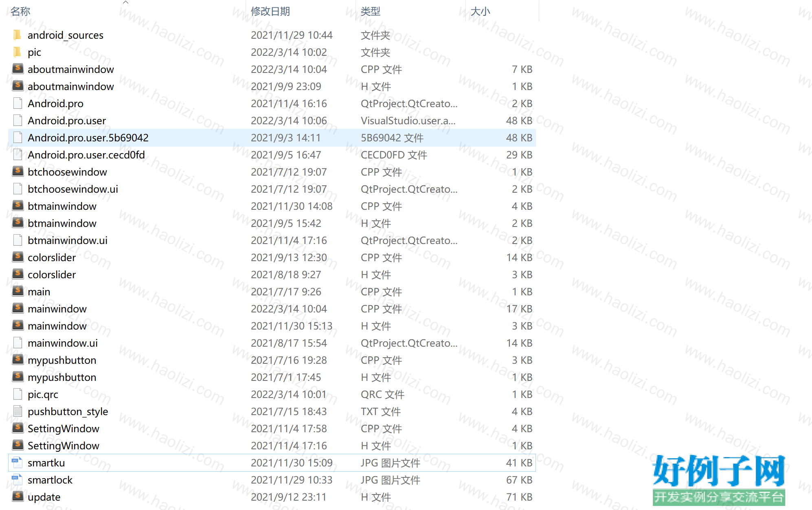Select the pushbutton_style file name
This screenshot has width=812, height=510.
tap(68, 411)
